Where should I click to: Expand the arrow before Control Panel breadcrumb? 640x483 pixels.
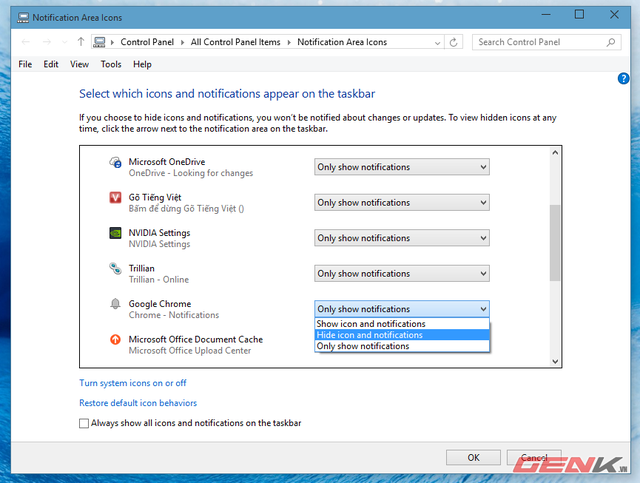pos(112,42)
